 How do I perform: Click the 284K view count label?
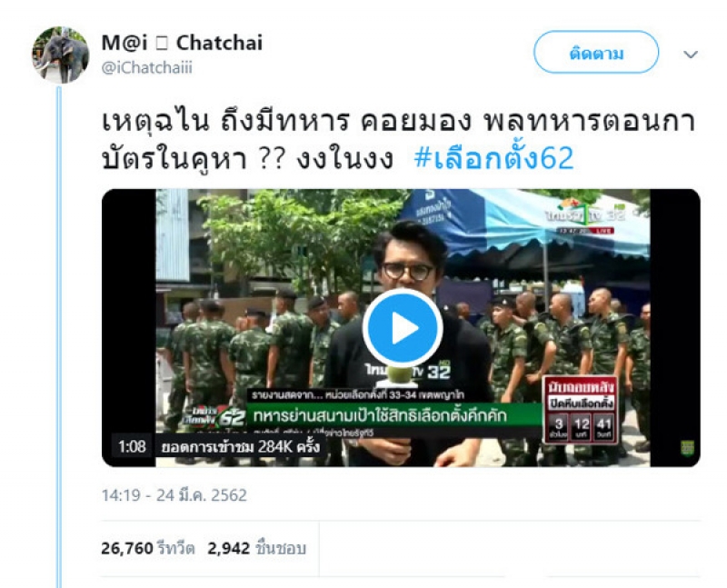[x=240, y=446]
